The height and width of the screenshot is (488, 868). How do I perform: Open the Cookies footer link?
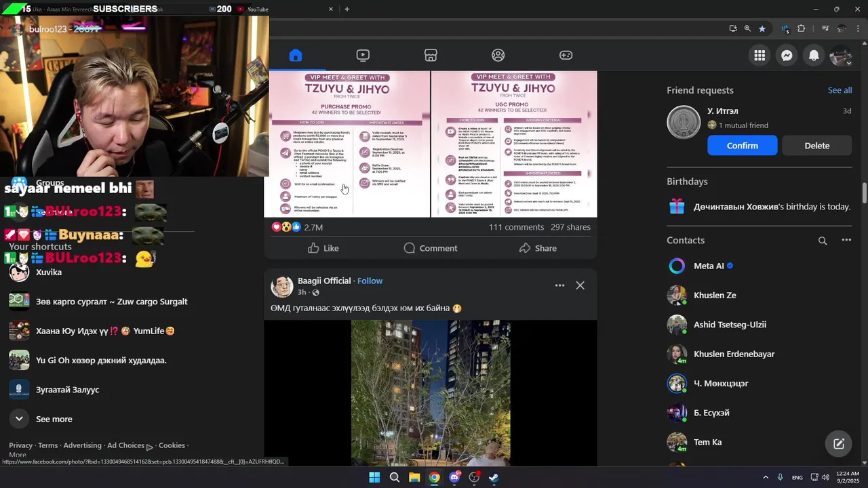[x=172, y=445]
